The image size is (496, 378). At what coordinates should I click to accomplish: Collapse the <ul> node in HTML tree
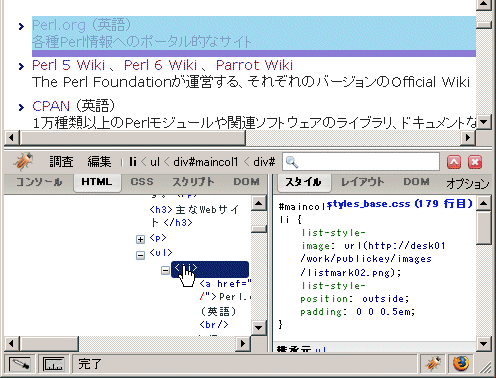(140, 255)
